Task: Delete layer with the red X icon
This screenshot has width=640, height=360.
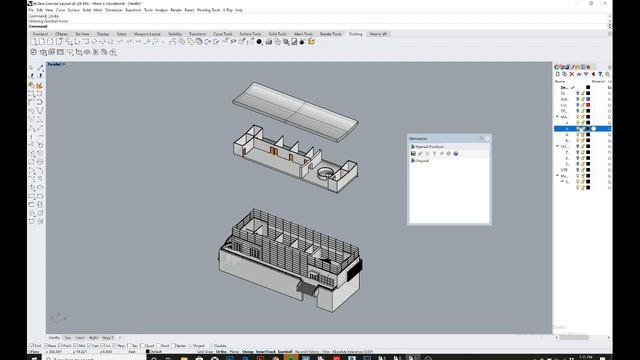Action: point(572,74)
